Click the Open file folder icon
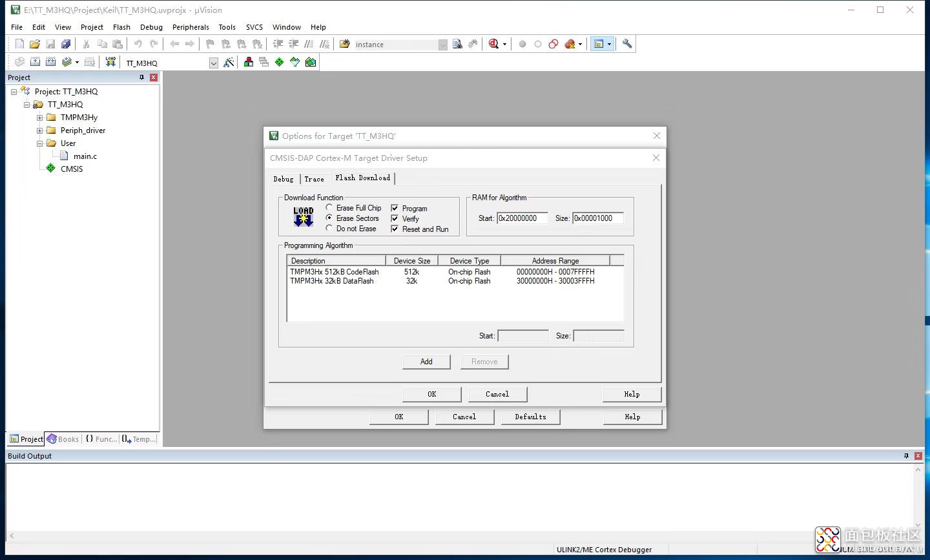The image size is (930, 560). (35, 44)
